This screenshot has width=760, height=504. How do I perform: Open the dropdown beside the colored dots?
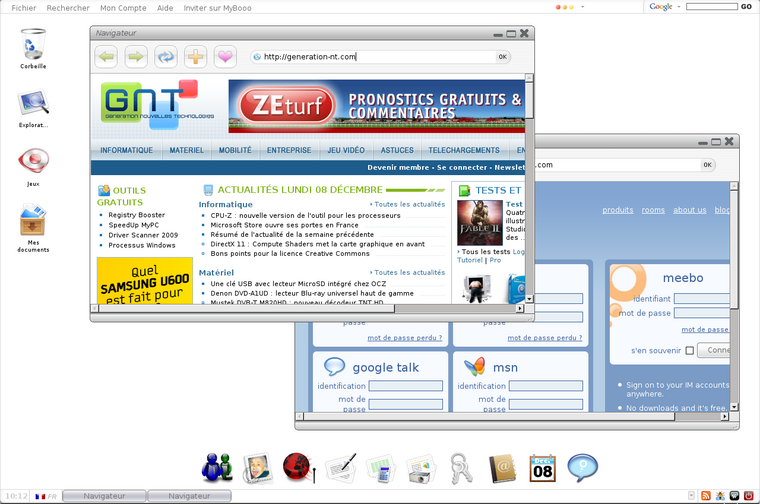point(583,7)
